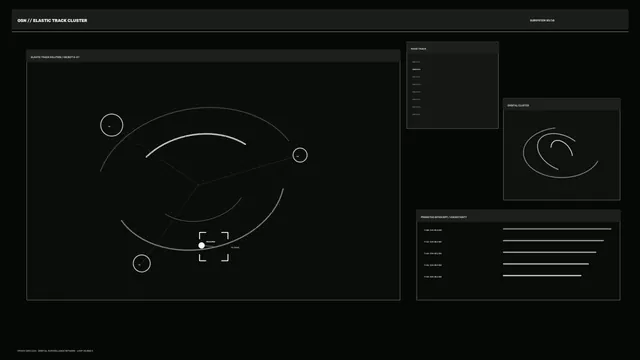Click the solid white target dot on the orbit

(x=202, y=245)
